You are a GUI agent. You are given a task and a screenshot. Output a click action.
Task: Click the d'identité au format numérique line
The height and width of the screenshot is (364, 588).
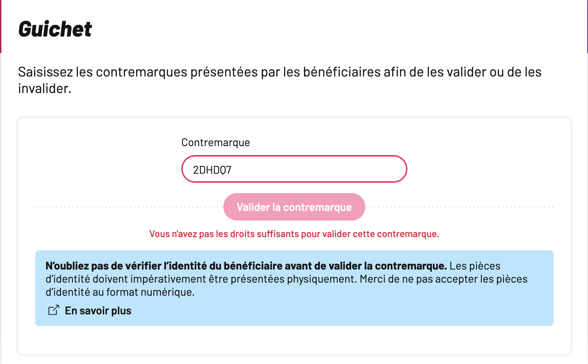click(x=120, y=292)
